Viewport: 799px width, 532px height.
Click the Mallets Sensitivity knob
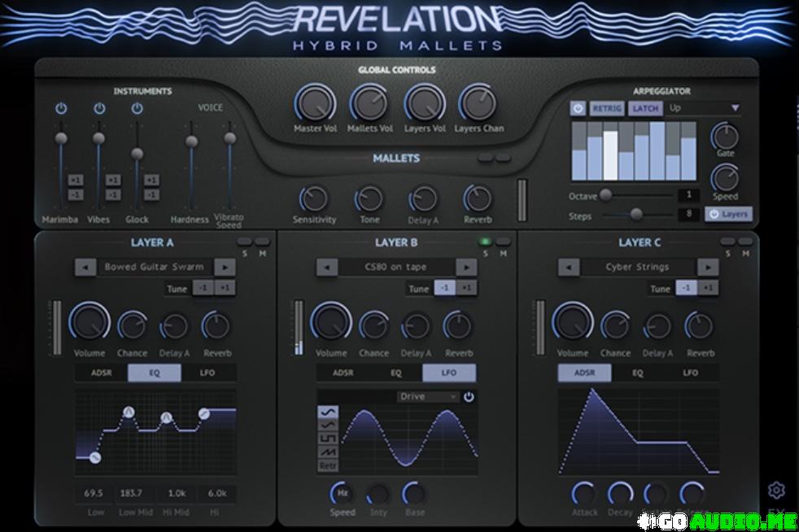click(x=314, y=198)
